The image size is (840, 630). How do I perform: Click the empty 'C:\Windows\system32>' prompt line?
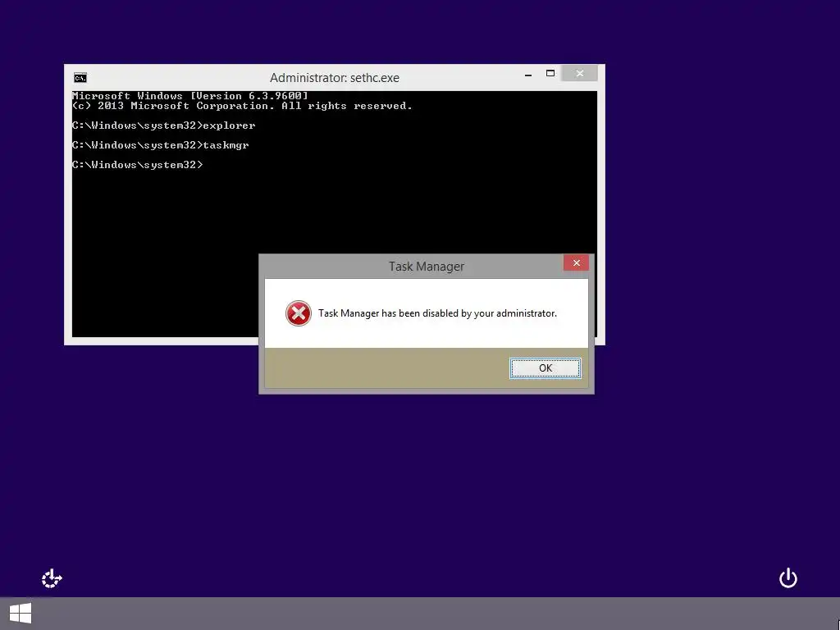[x=138, y=165]
